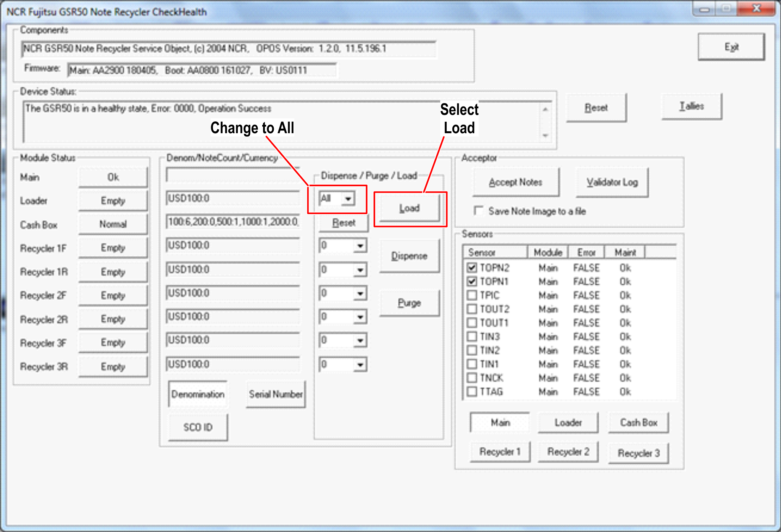Click the Load button

pyautogui.click(x=409, y=208)
